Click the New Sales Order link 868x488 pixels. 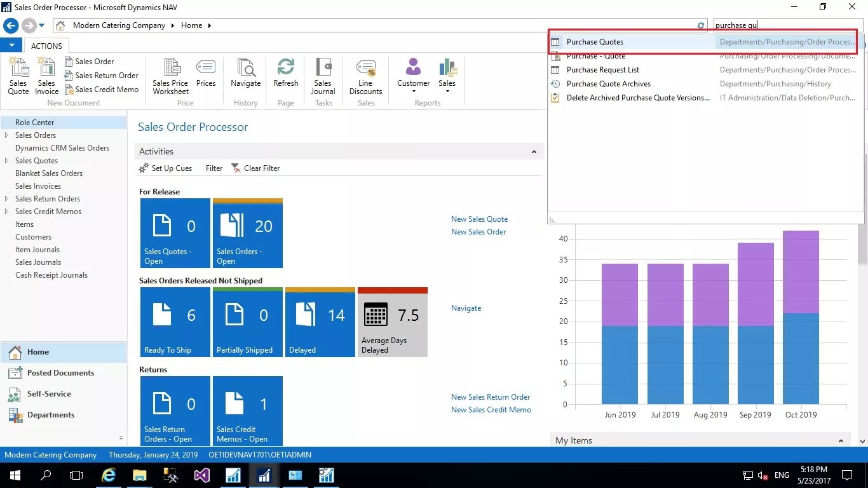478,231
